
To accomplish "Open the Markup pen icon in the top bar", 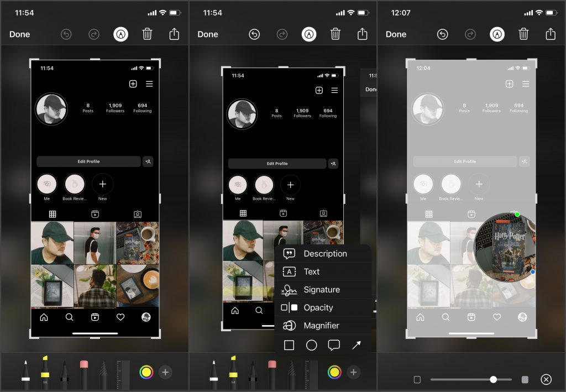I will pyautogui.click(x=120, y=34).
